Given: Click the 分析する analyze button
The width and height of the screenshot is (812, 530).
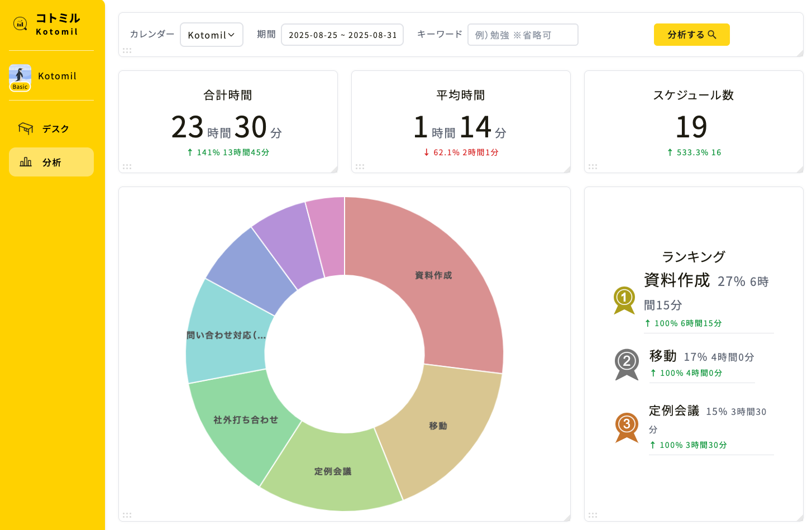Looking at the screenshot, I should [x=691, y=35].
